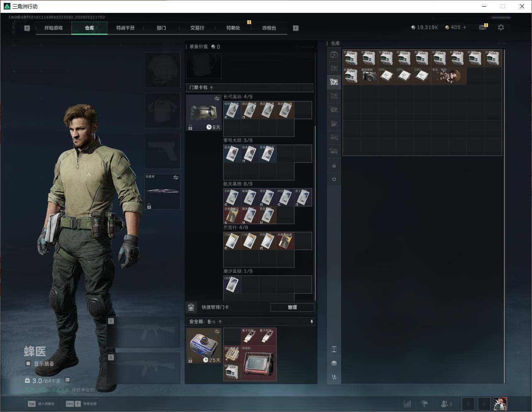Open the statistics bar chart icon
Image resolution: width=532 pixels, height=412 pixels.
click(408, 404)
